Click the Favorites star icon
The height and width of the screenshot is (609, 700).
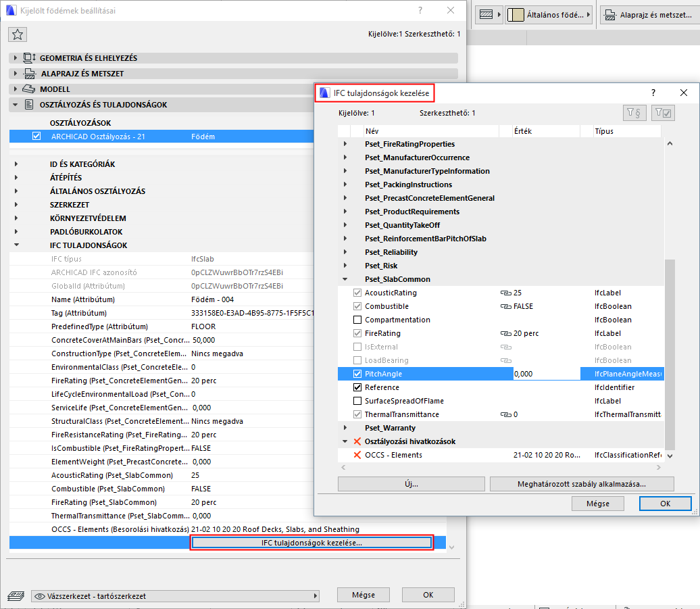tap(18, 34)
